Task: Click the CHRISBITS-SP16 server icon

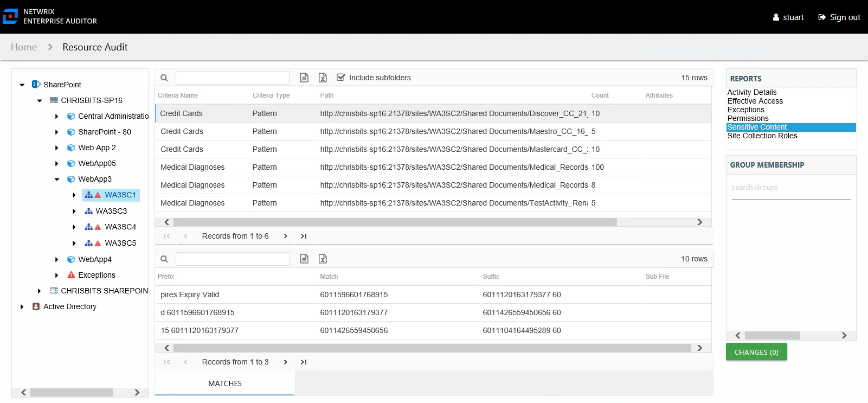Action: pos(54,100)
